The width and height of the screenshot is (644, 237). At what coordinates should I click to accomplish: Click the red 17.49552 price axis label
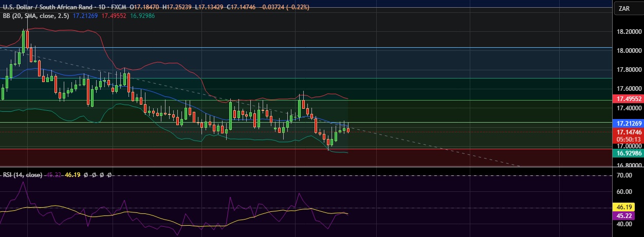(628, 98)
